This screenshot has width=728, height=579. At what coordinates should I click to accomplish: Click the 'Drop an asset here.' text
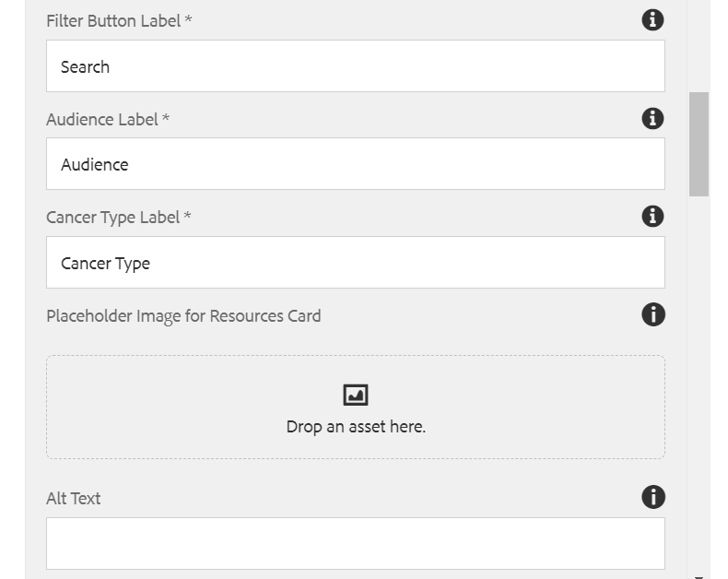click(356, 427)
